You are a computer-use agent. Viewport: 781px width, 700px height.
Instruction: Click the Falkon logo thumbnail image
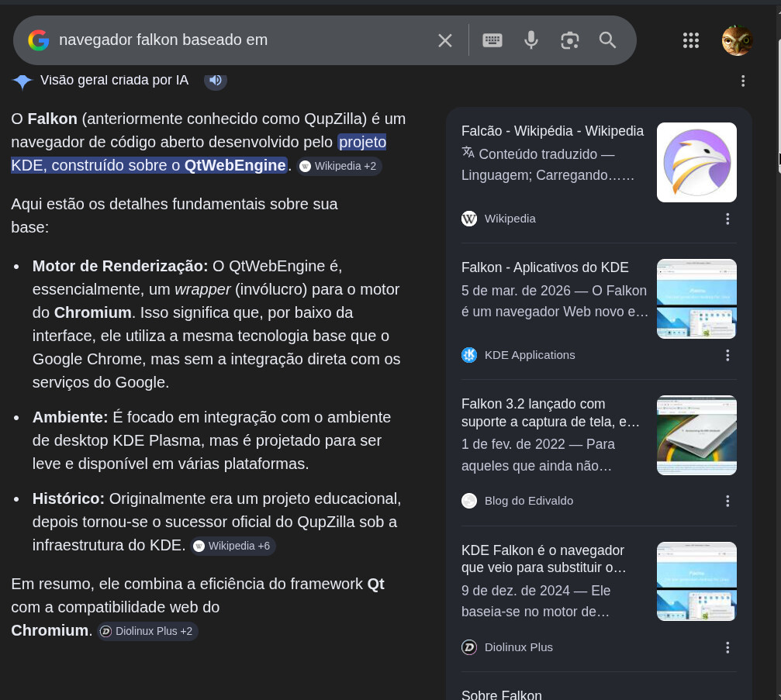(x=696, y=162)
